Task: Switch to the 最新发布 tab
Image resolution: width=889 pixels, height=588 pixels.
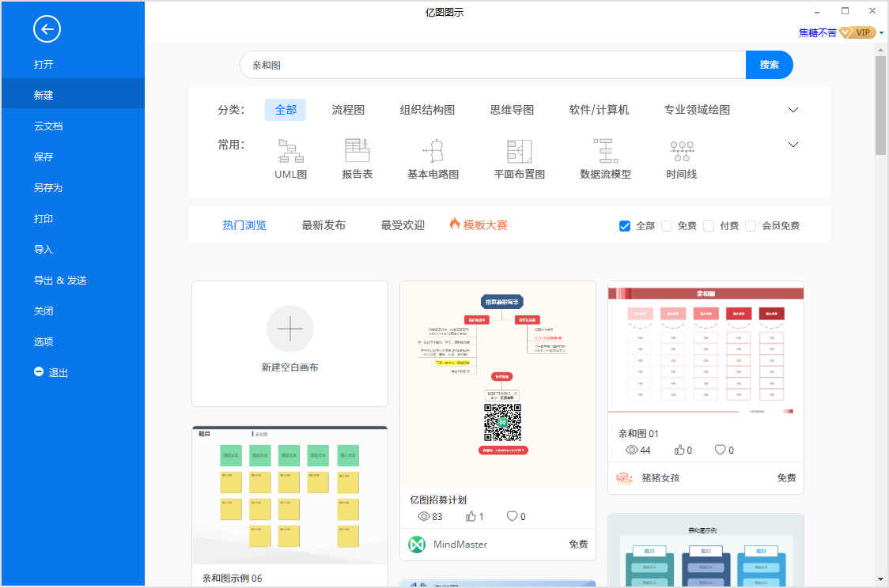Action: pyautogui.click(x=323, y=225)
